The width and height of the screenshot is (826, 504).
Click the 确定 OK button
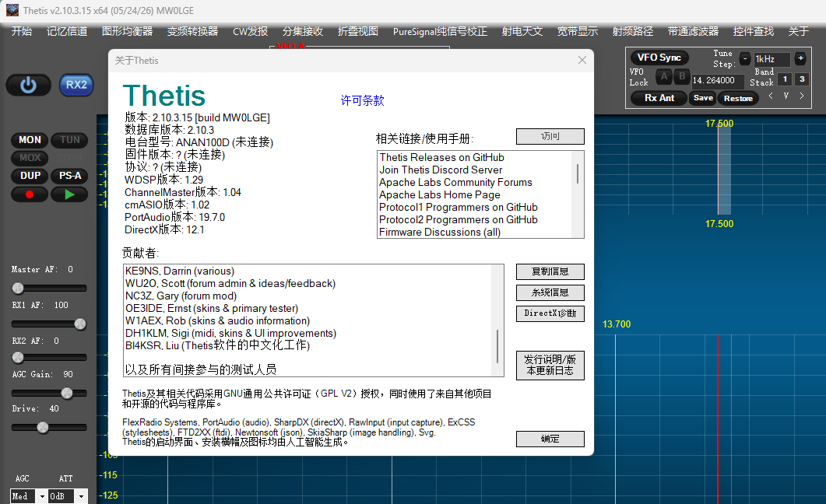pos(550,439)
